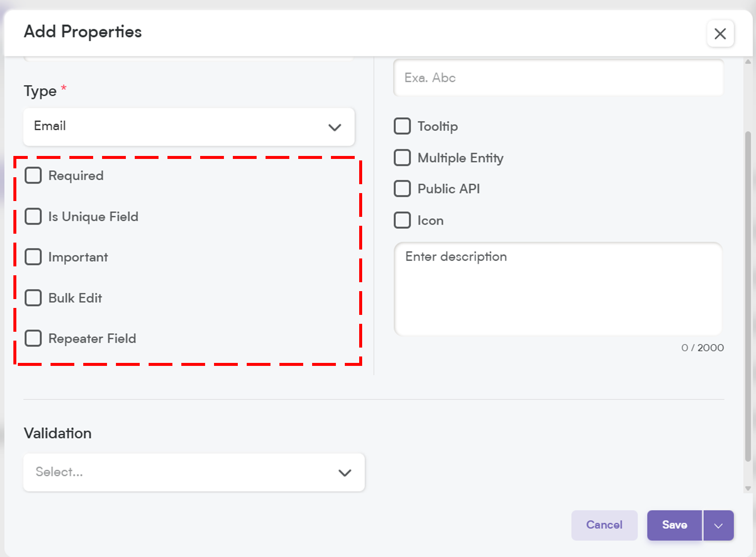The height and width of the screenshot is (557, 756).
Task: Click the Cancel button
Action: (x=604, y=525)
